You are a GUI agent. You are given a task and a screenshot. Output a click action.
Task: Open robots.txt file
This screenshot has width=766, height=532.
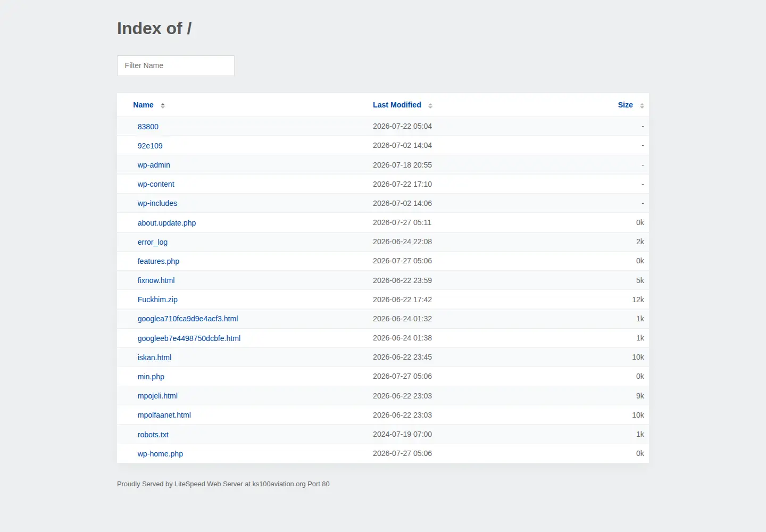point(153,435)
